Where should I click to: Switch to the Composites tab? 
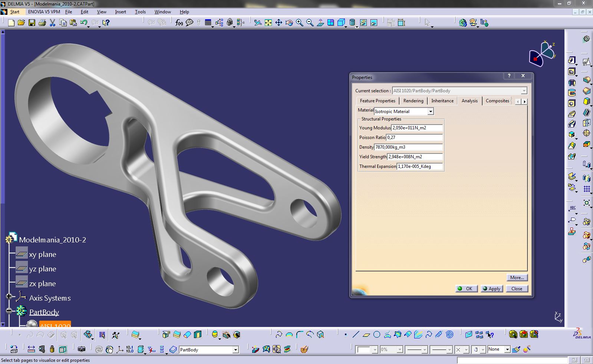click(497, 101)
